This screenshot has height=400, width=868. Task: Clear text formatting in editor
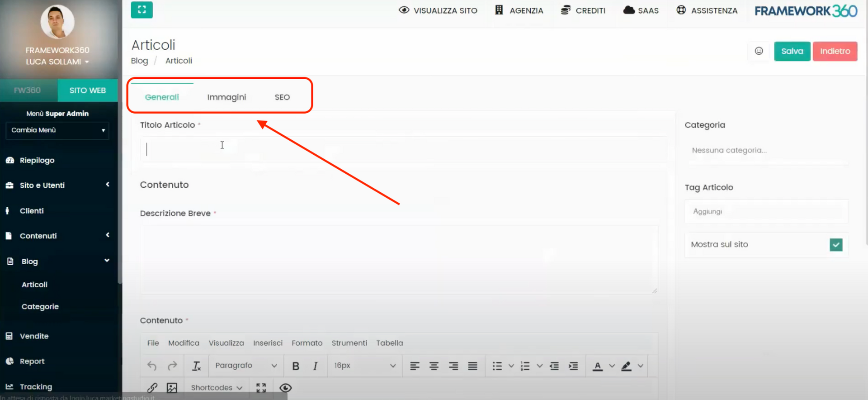(196, 366)
